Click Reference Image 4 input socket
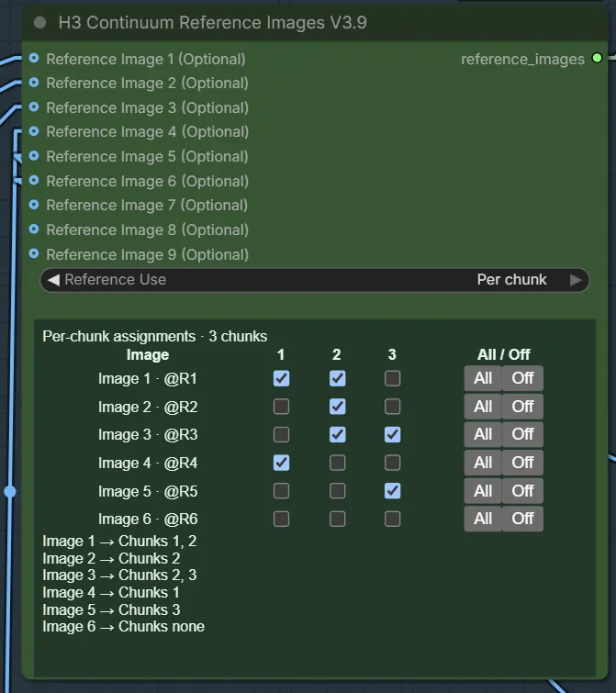This screenshot has width=616, height=693. click(x=34, y=131)
